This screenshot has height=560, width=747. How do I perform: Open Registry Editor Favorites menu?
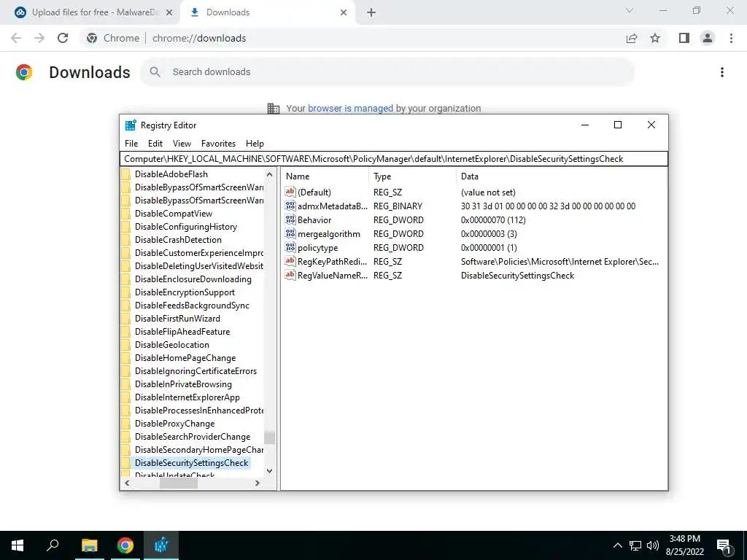[218, 144]
